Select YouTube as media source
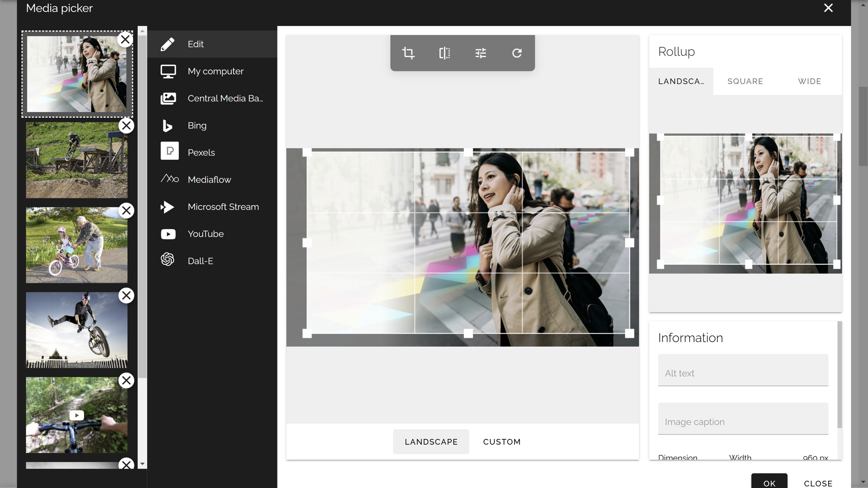The width and height of the screenshot is (868, 488). 212,234
